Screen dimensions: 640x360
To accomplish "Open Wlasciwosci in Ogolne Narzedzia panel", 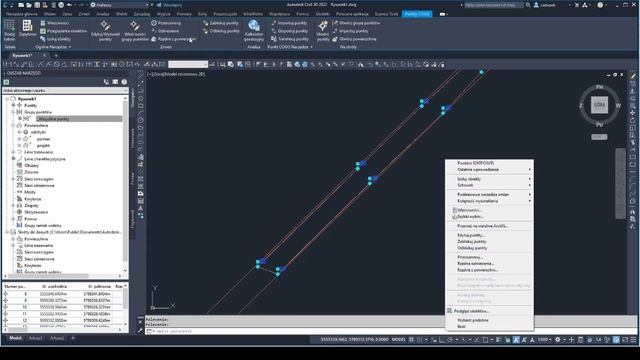I will tap(55, 23).
